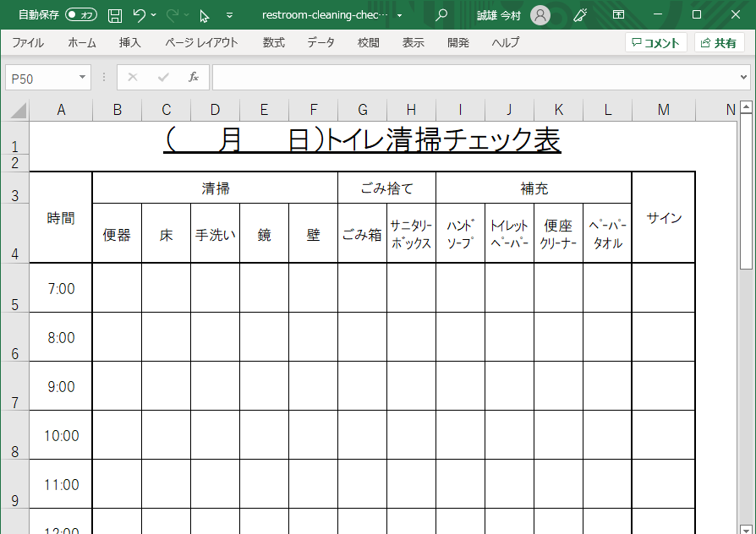Viewport: 756px width, 534px height.
Task: Click the pen/coming soon icon in title bar
Action: tap(580, 15)
